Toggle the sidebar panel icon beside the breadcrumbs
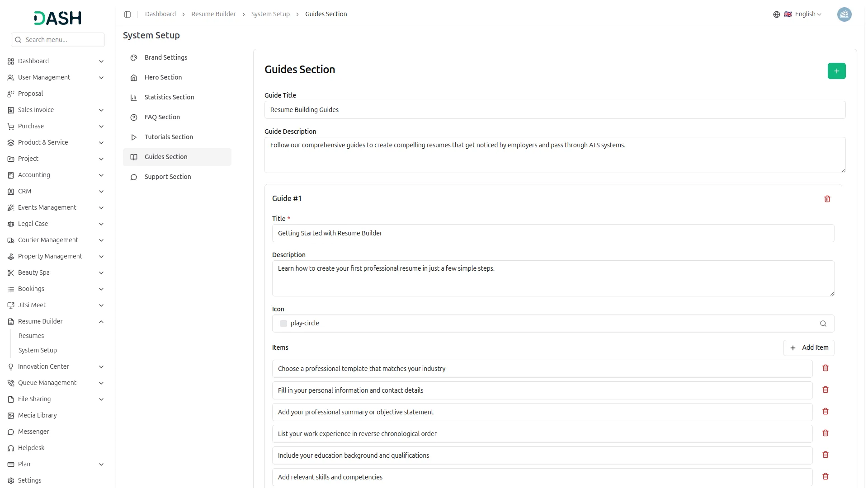Viewport: 868px width, 488px height. coord(127,14)
